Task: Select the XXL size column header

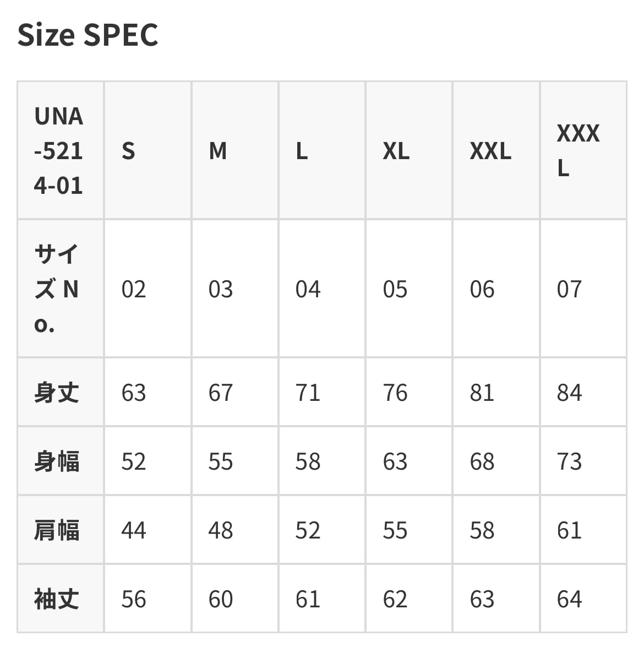Action: click(490, 151)
